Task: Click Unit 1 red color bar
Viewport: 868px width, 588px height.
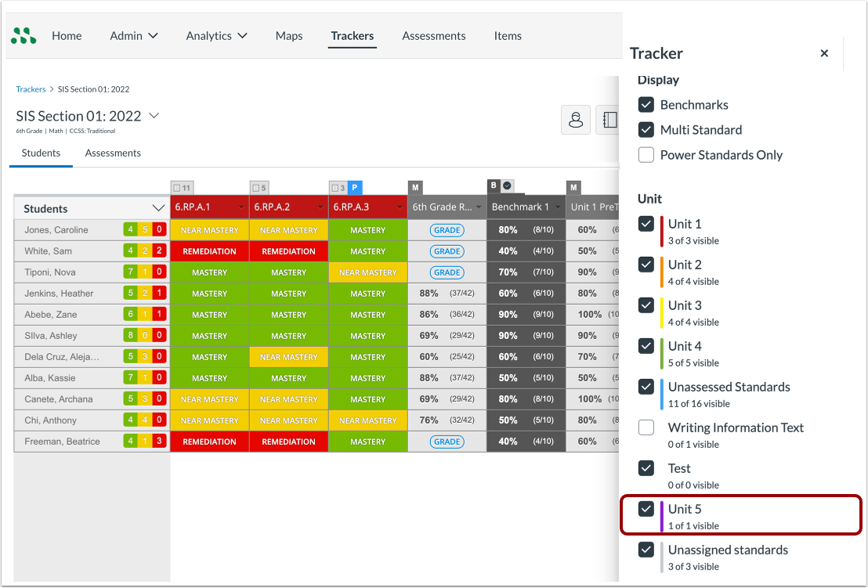Action: point(661,231)
